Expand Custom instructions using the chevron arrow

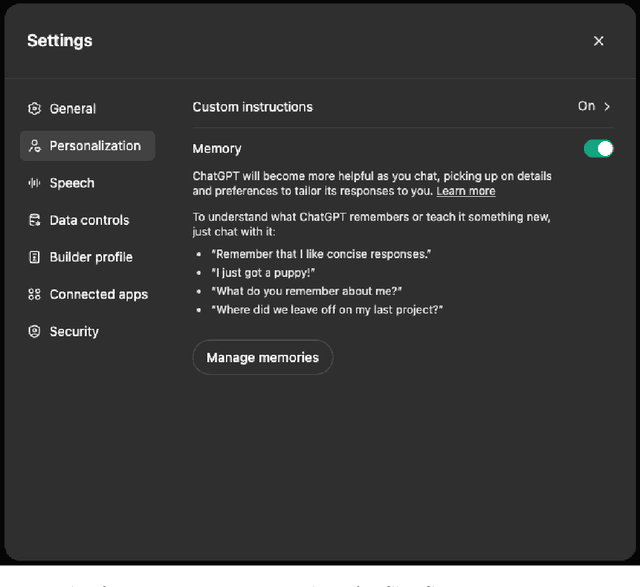[607, 106]
